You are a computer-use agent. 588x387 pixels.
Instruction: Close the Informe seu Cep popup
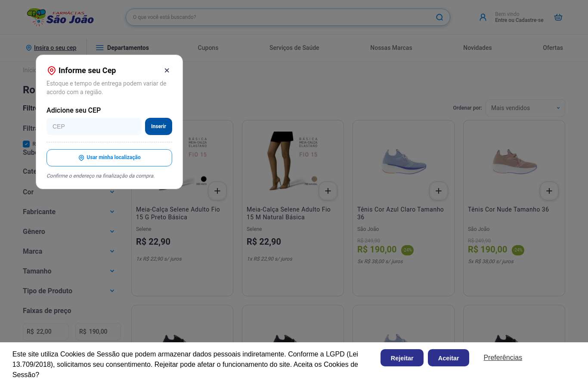pyautogui.click(x=167, y=71)
